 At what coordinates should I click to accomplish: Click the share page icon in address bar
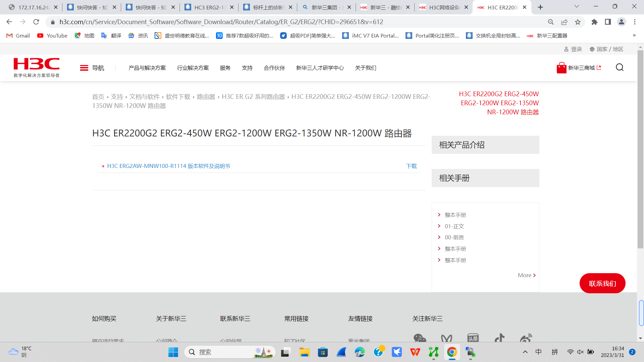click(x=564, y=22)
